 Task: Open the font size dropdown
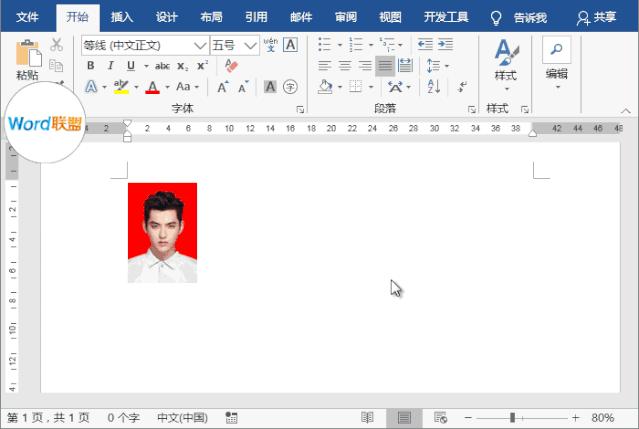coord(250,45)
